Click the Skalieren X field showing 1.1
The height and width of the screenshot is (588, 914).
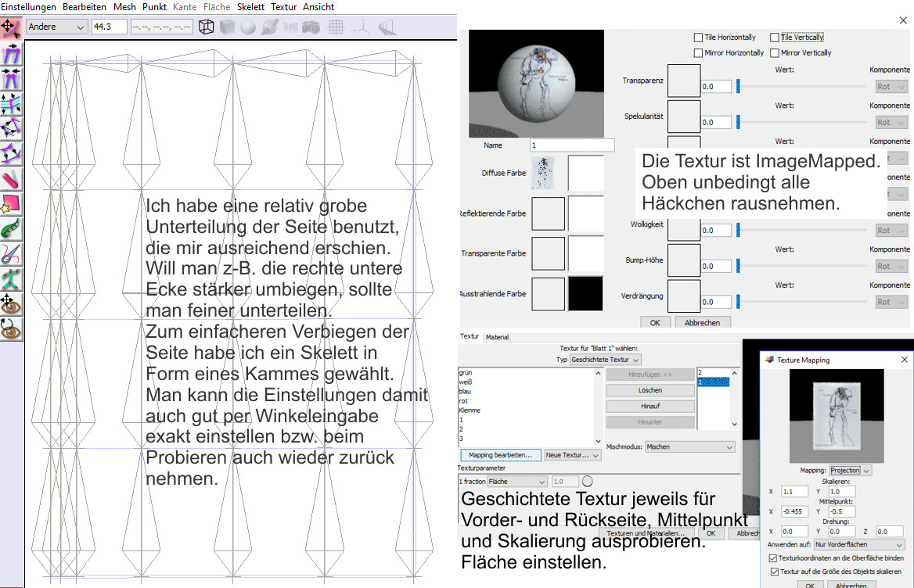tap(794, 492)
